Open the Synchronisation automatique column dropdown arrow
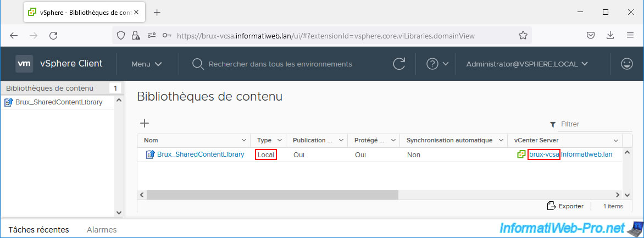This screenshot has width=644, height=238. point(501,141)
